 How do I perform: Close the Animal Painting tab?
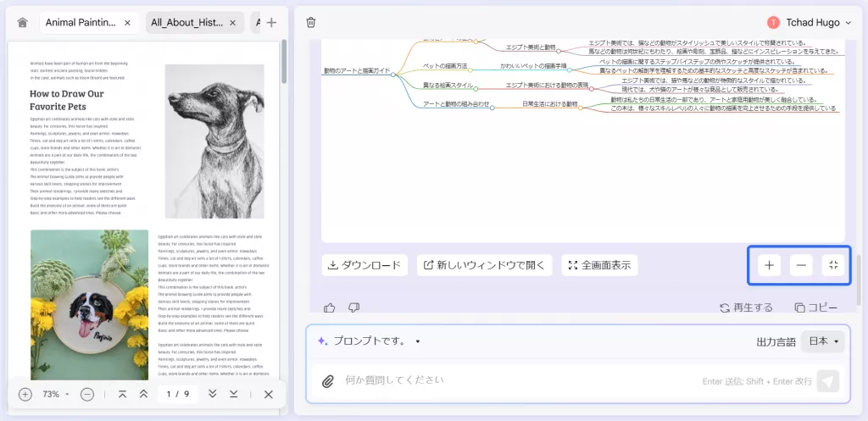point(127,23)
